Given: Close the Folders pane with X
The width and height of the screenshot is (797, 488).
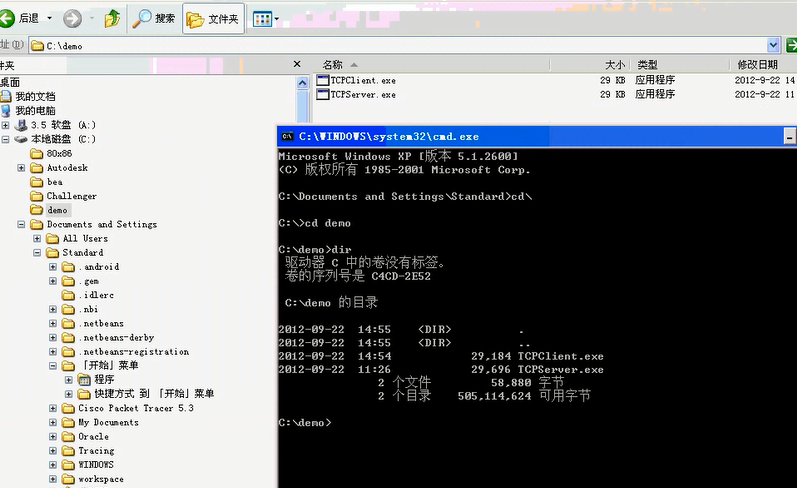Looking at the screenshot, I should pos(297,64).
